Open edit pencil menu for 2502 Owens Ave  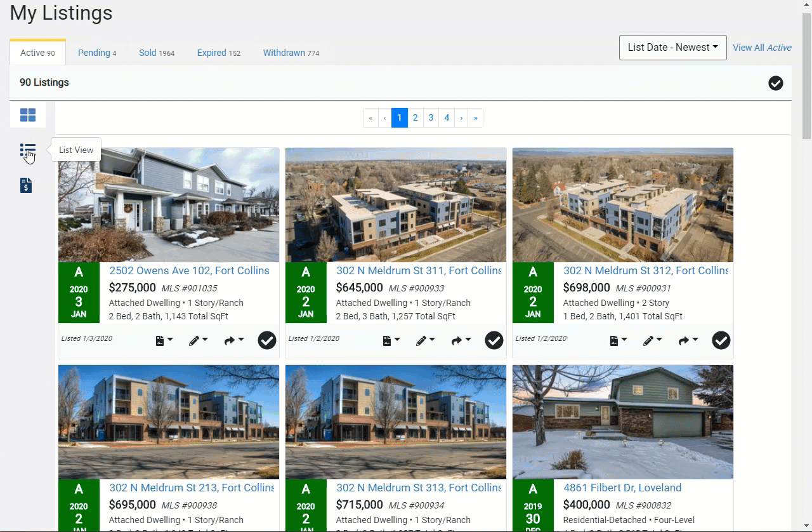(x=198, y=341)
